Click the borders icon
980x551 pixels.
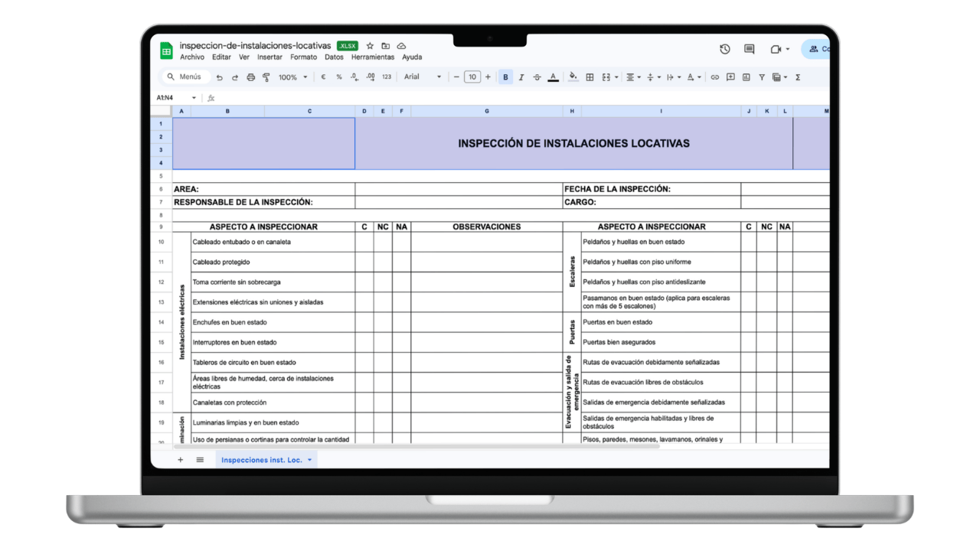[590, 77]
